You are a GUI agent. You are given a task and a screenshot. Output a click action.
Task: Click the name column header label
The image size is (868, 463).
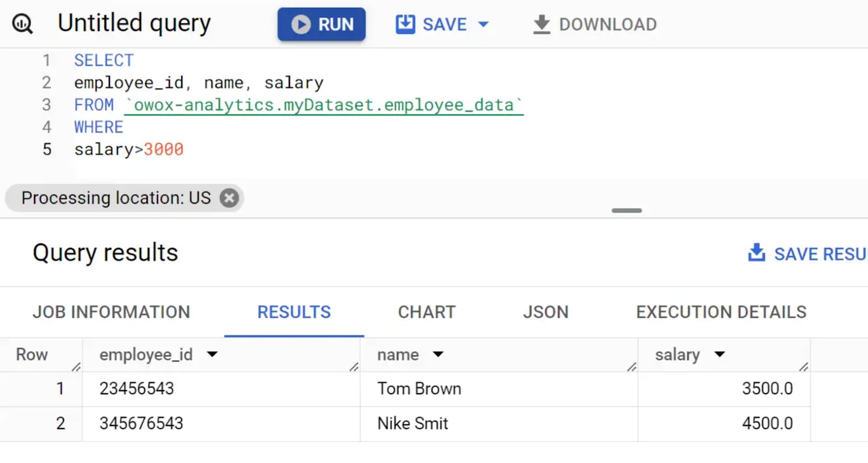[x=398, y=355]
